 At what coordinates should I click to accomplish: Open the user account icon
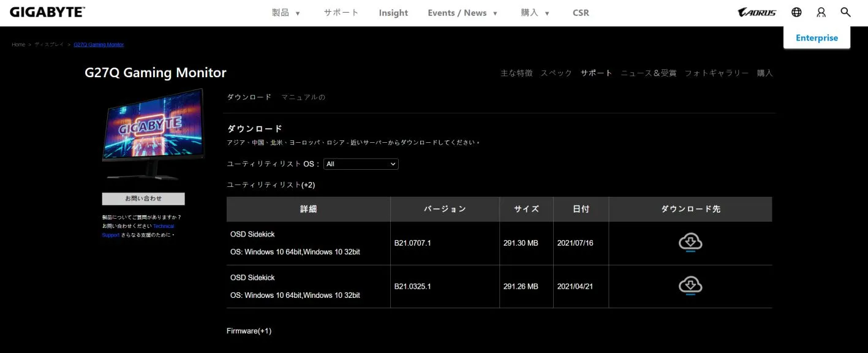[x=821, y=12]
